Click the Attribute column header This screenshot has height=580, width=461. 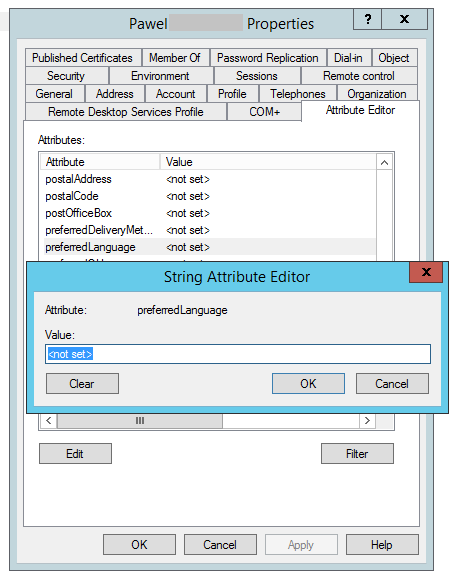[x=100, y=162]
